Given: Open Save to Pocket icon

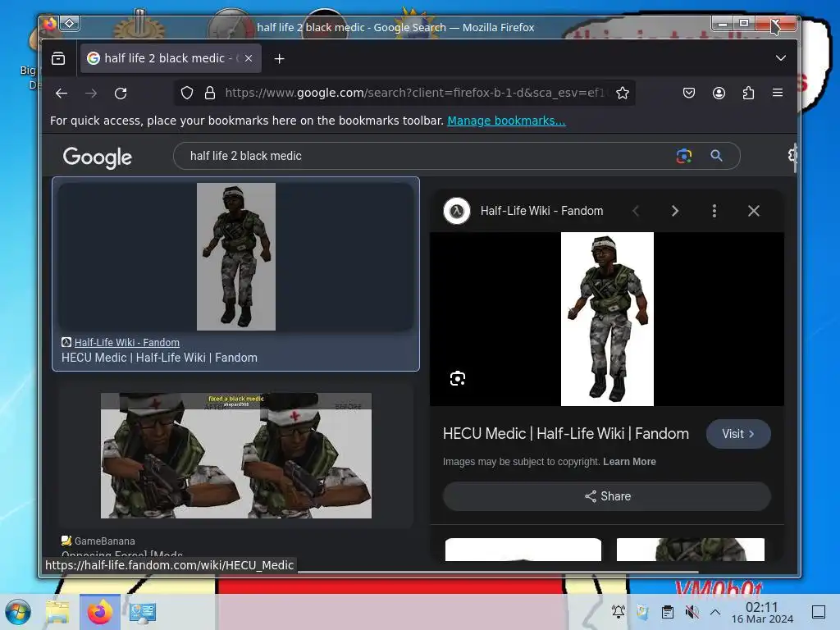Looking at the screenshot, I should 689,94.
